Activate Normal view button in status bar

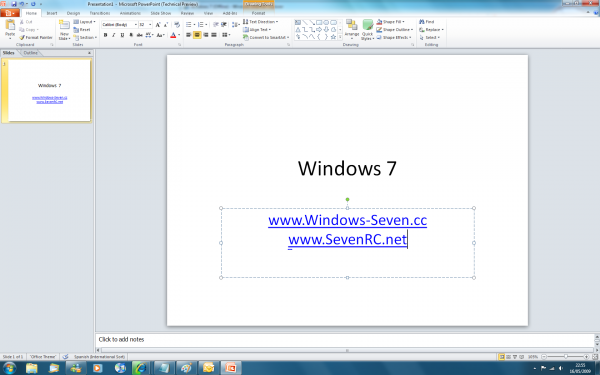tap(502, 357)
